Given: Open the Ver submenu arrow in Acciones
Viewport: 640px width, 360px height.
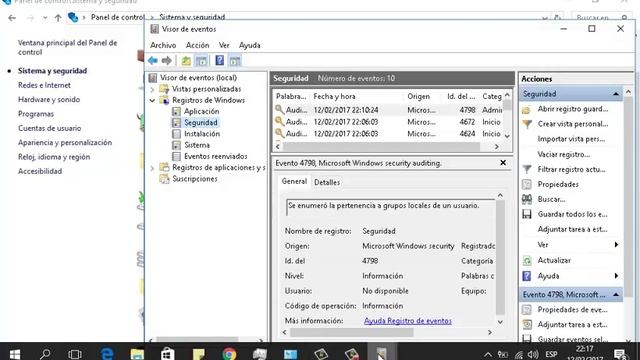Looking at the screenshot, I should 616,245.
